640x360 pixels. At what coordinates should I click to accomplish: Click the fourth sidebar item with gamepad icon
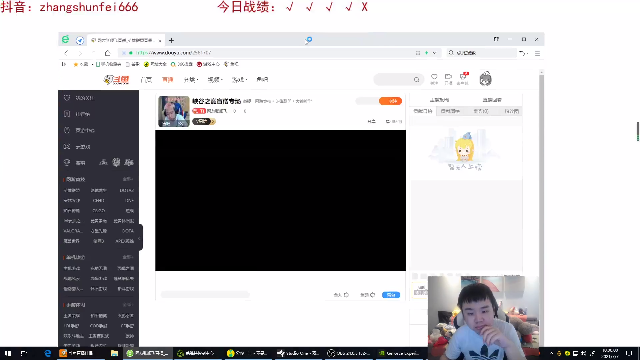click(x=78, y=147)
